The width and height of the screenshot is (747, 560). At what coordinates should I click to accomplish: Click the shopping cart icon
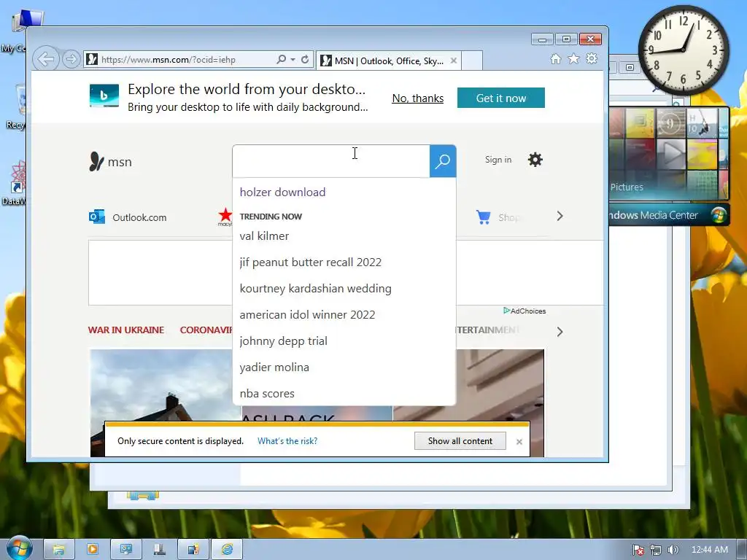click(x=484, y=217)
